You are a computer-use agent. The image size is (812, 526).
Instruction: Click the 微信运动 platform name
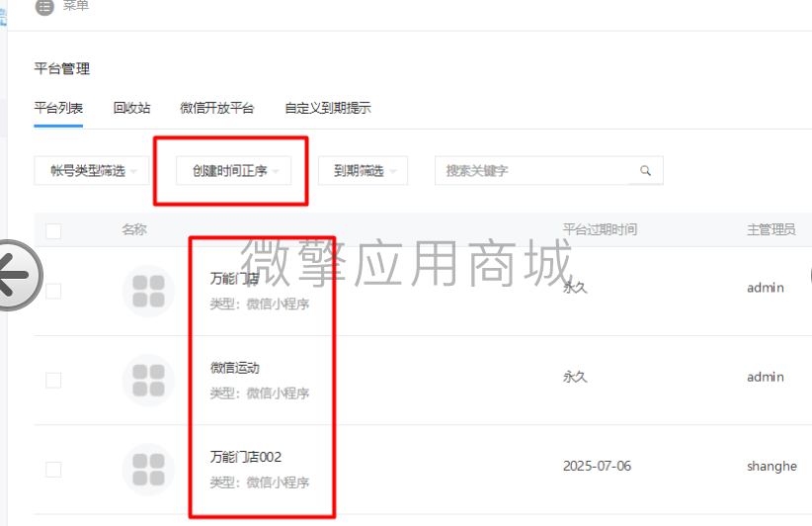point(234,368)
